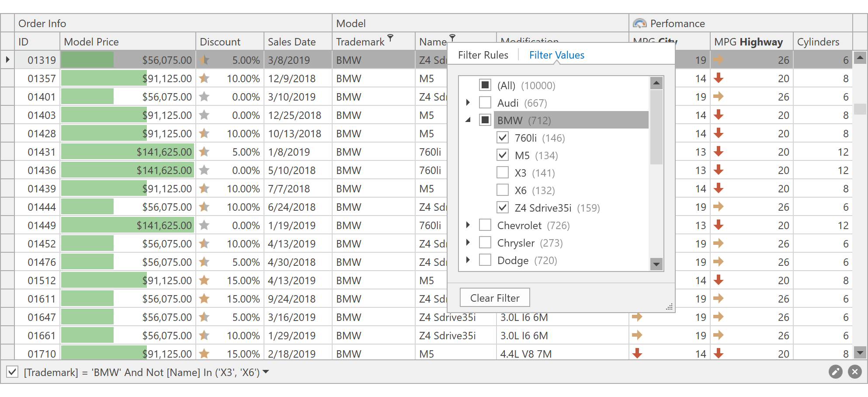The image size is (868, 397).
Task: Click the half star icon in row 01319
Action: [x=204, y=60]
